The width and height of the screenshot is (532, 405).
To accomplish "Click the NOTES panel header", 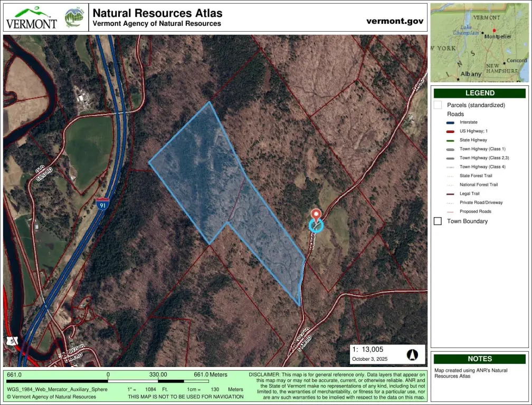I will tap(480, 359).
